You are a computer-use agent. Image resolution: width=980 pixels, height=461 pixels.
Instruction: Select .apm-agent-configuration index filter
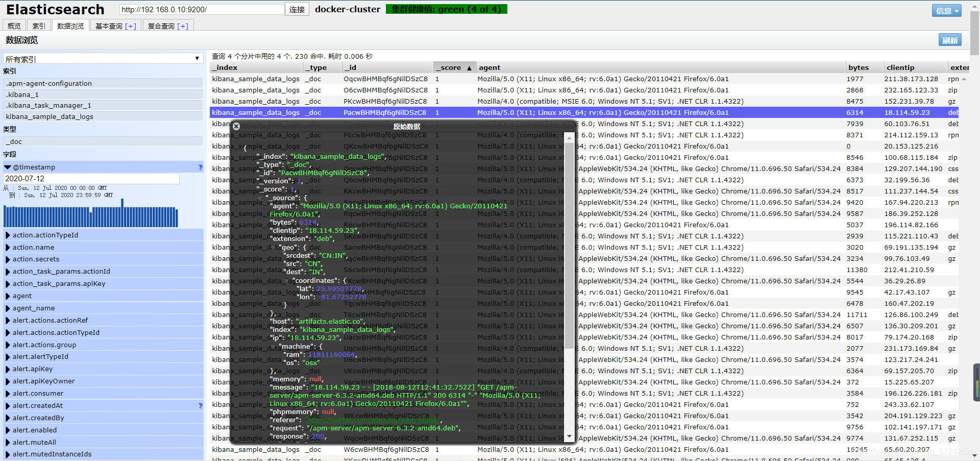point(103,83)
